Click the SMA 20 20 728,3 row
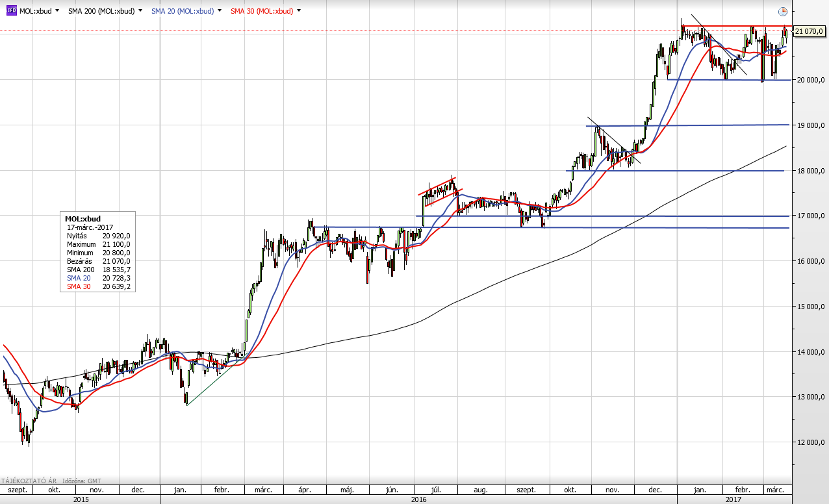Viewport: 829px width, 504px height. (x=99, y=278)
